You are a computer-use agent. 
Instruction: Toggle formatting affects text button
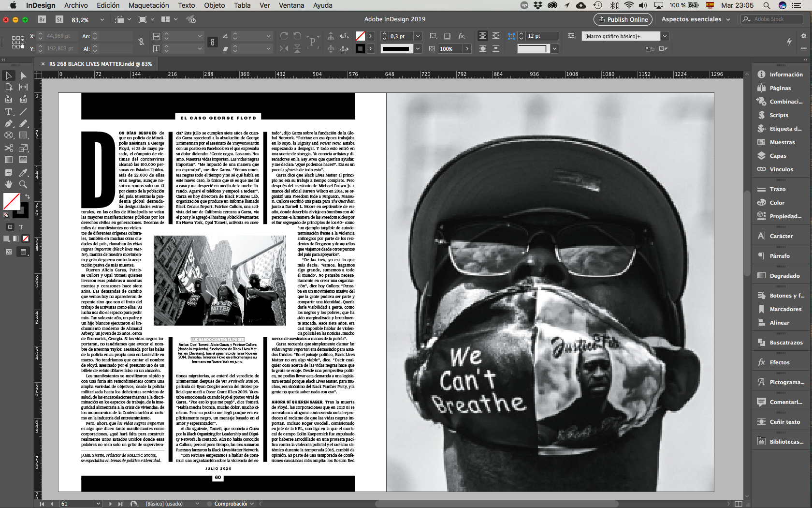pos(21,227)
